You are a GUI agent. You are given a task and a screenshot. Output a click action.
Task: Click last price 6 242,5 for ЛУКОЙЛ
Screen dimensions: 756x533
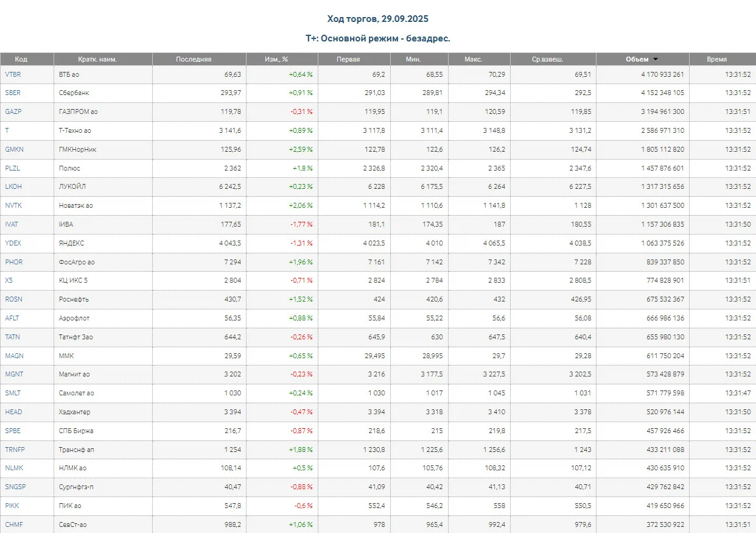229,187
